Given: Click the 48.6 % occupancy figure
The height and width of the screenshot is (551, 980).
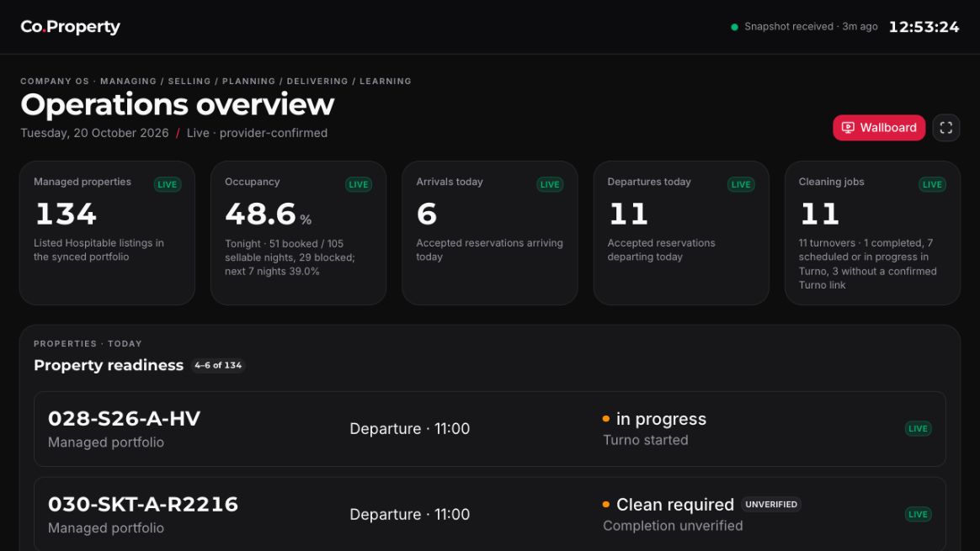Looking at the screenshot, I should pos(268,215).
